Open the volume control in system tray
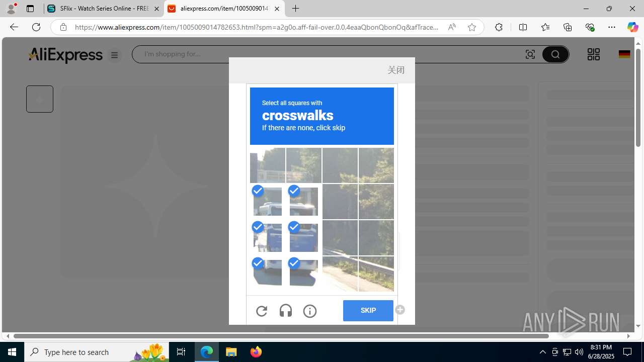The height and width of the screenshot is (362, 644). pyautogui.click(x=579, y=352)
